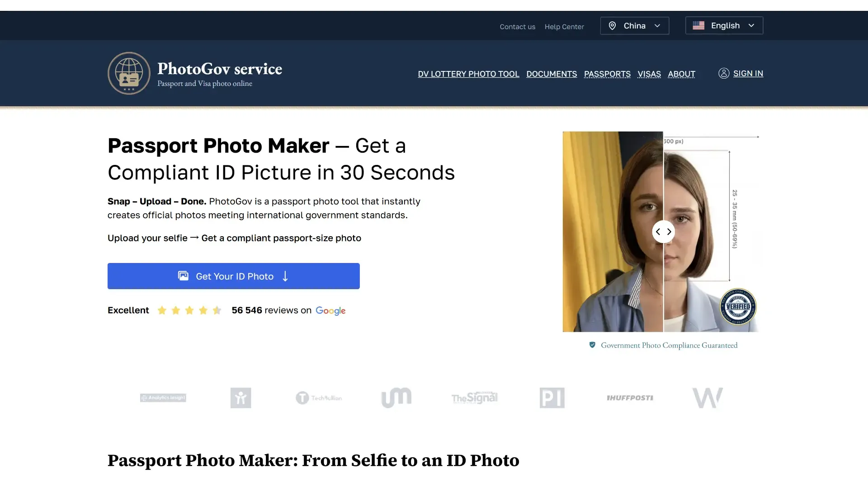Image resolution: width=868 pixels, height=488 pixels.
Task: Open the Documents menu
Action: click(552, 74)
